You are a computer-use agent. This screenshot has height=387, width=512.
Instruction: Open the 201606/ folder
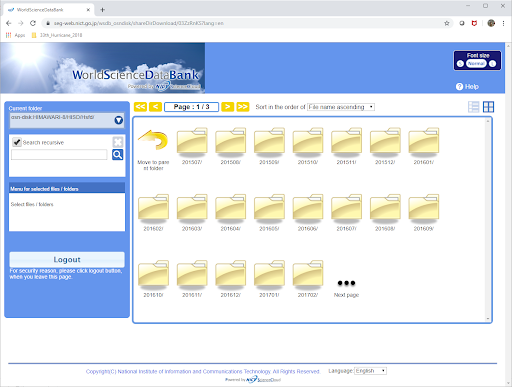[x=308, y=209]
